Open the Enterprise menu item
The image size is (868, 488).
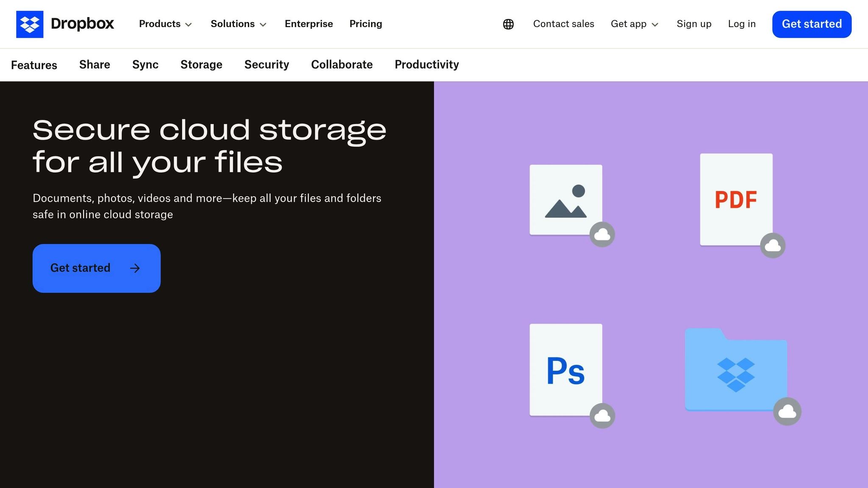tap(309, 24)
